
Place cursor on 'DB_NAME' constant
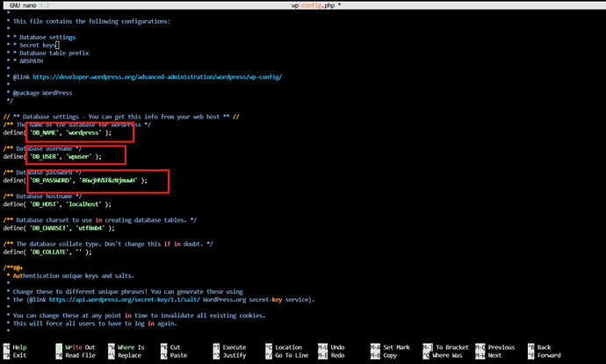[44, 132]
